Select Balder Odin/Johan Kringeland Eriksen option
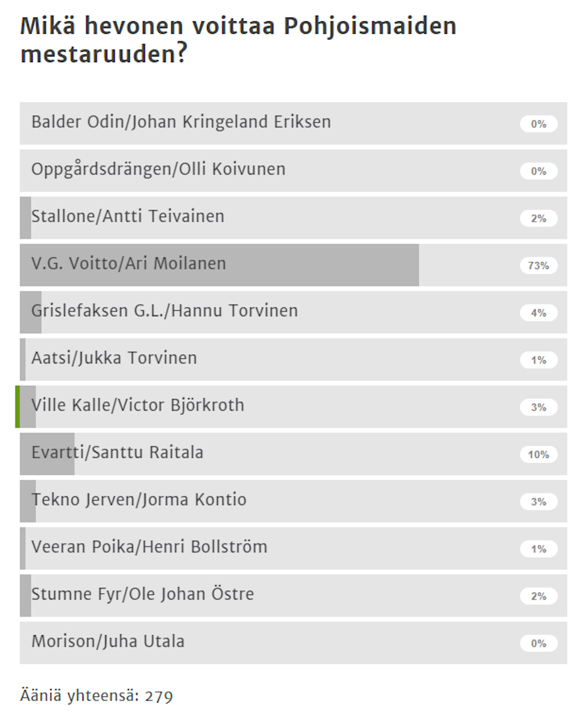588x717 pixels. click(x=293, y=123)
